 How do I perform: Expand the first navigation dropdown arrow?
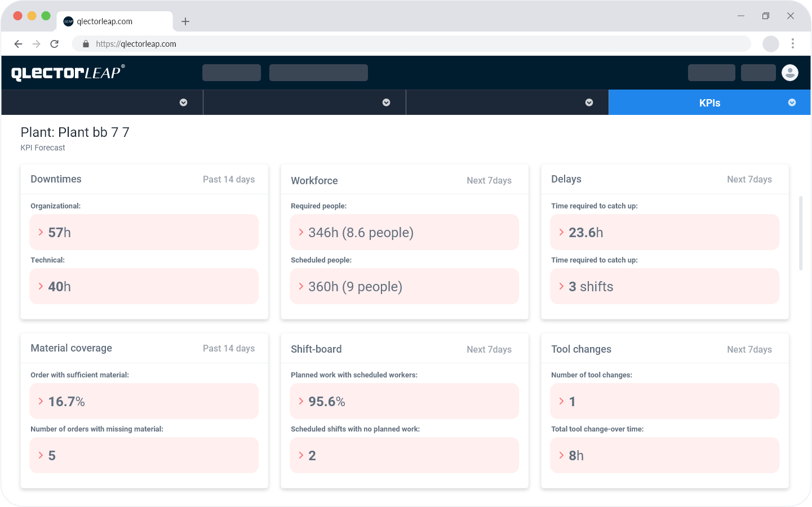183,103
